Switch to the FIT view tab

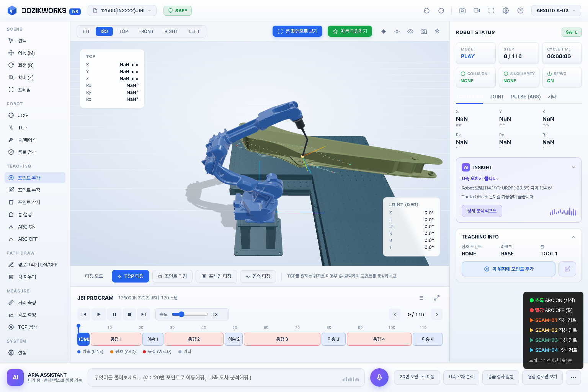[x=87, y=31]
